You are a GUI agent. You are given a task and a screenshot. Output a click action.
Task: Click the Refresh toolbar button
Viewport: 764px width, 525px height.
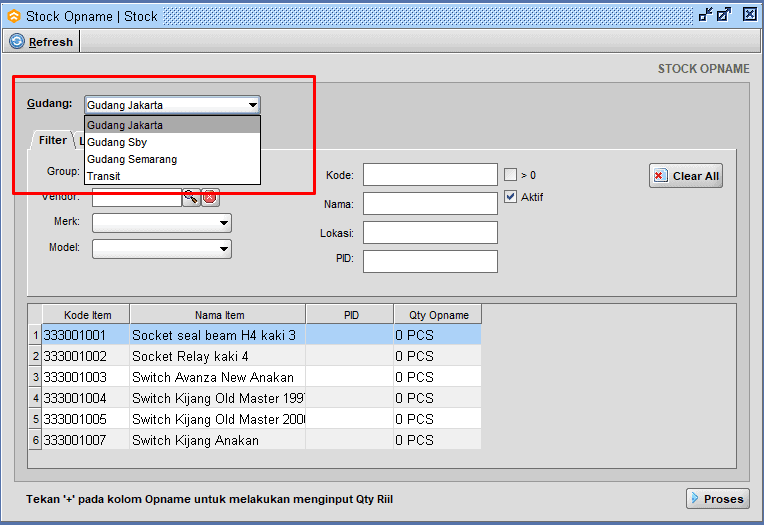41,42
